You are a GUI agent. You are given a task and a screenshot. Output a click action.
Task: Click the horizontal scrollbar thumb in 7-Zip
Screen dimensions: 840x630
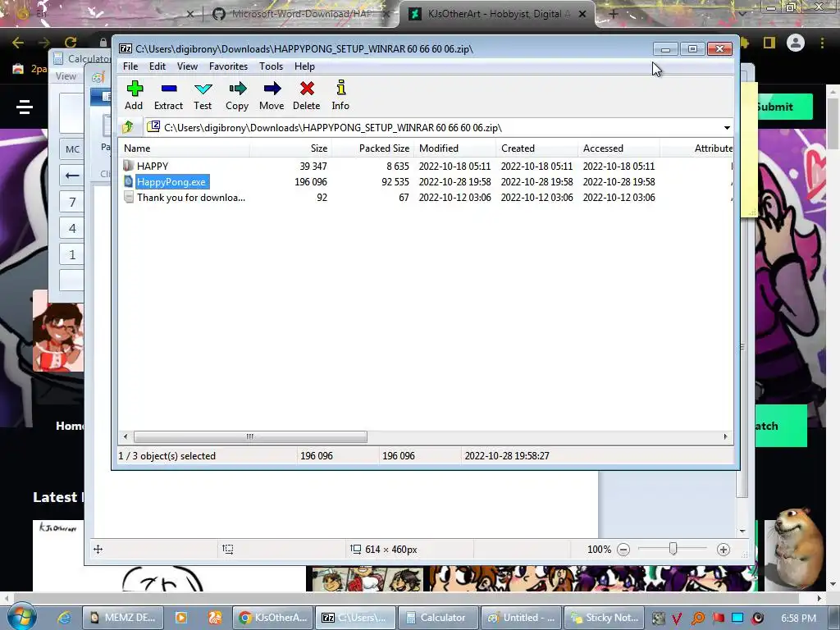(250, 436)
